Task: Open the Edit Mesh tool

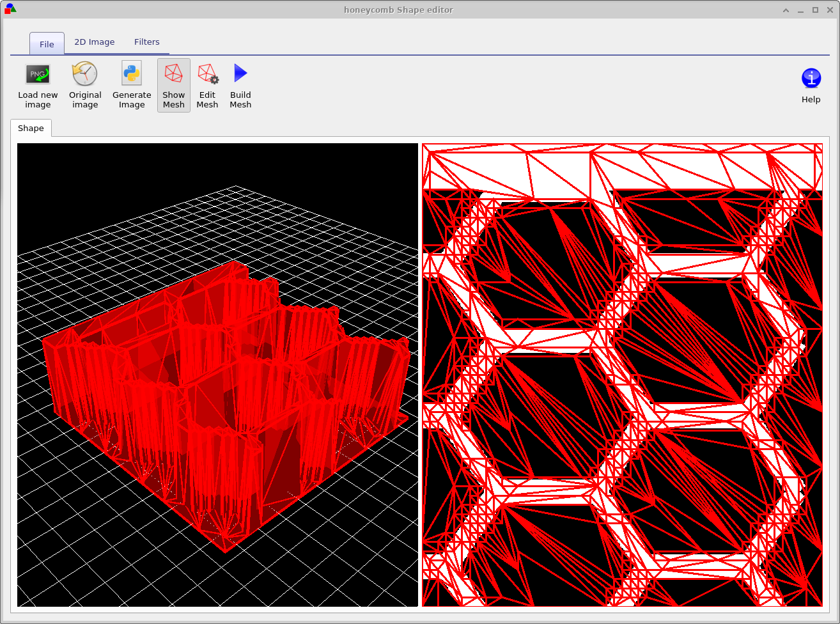Action: tap(207, 86)
